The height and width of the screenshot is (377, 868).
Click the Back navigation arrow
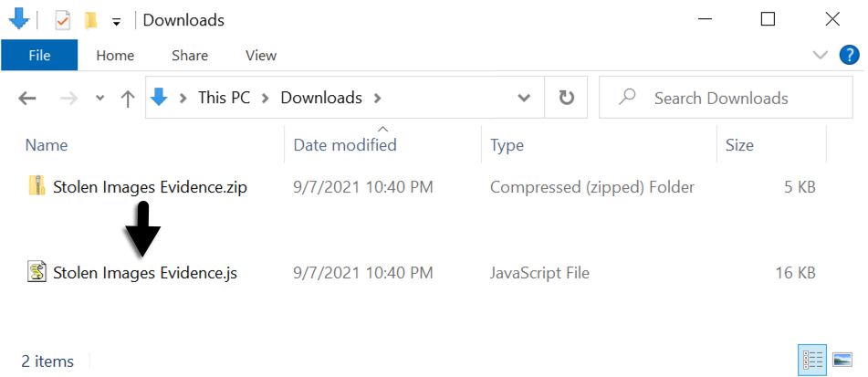(x=27, y=99)
